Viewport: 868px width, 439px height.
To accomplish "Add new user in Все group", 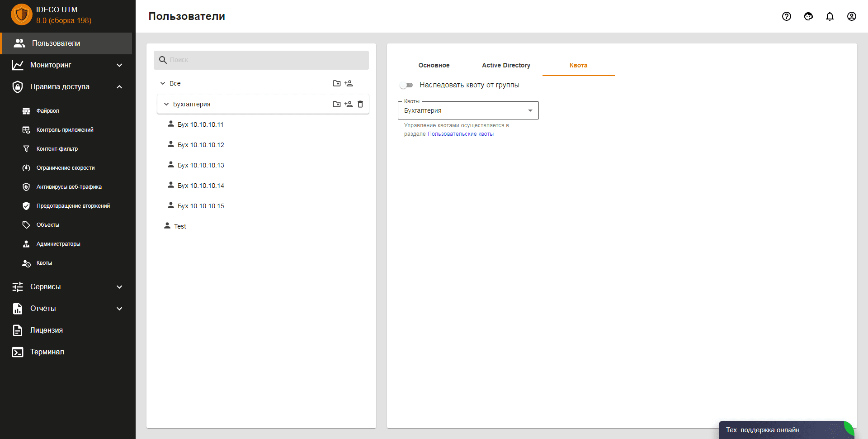I will tap(349, 83).
